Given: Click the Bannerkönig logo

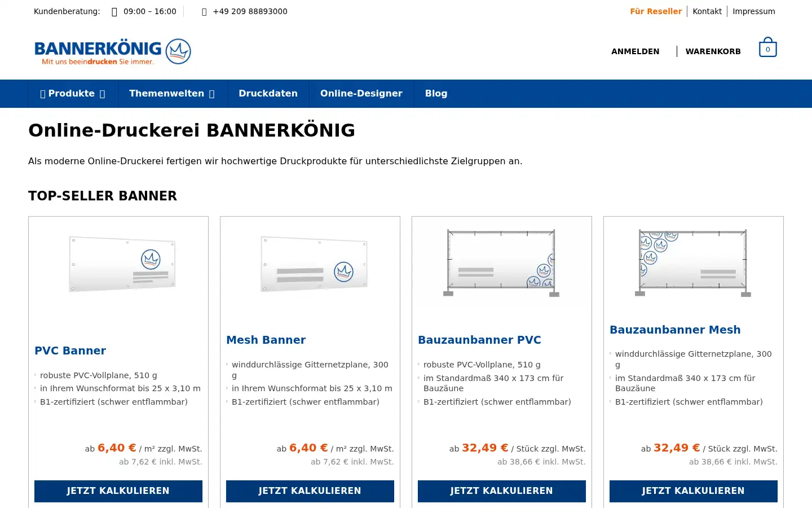Looking at the screenshot, I should (x=113, y=51).
